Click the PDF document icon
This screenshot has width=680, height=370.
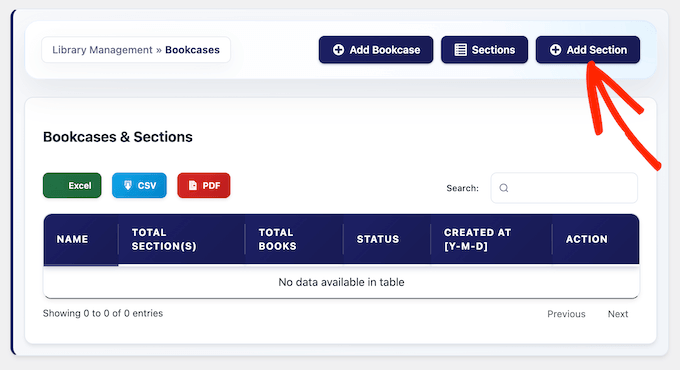pos(193,185)
